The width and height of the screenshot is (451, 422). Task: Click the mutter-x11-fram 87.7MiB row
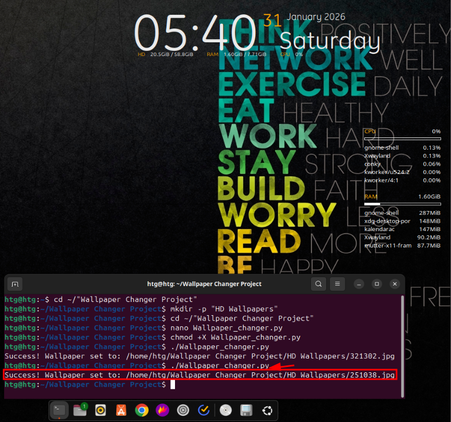point(402,246)
